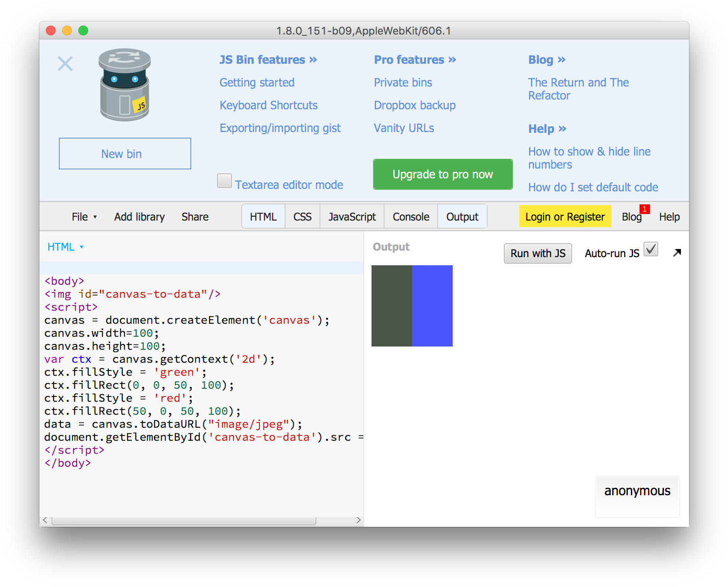Open Exporting/importing gist link
This screenshot has height=587, width=728.
point(280,128)
